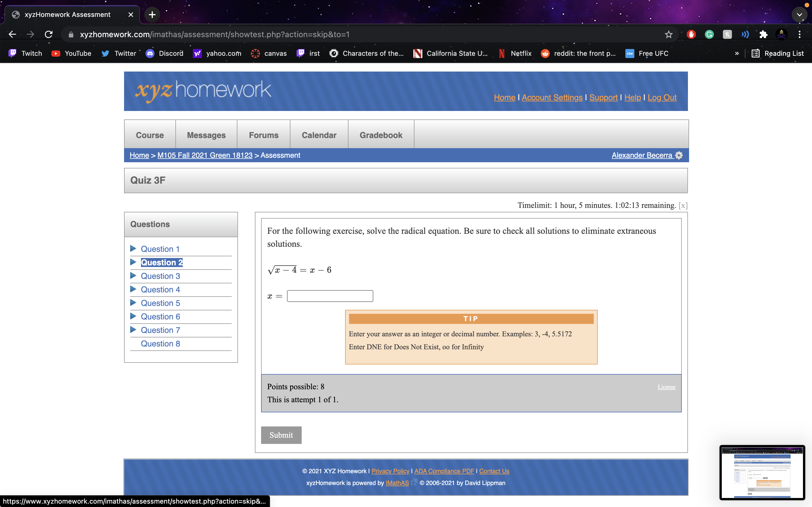812x507 pixels.
Task: Open the Messages tab
Action: [x=206, y=135]
